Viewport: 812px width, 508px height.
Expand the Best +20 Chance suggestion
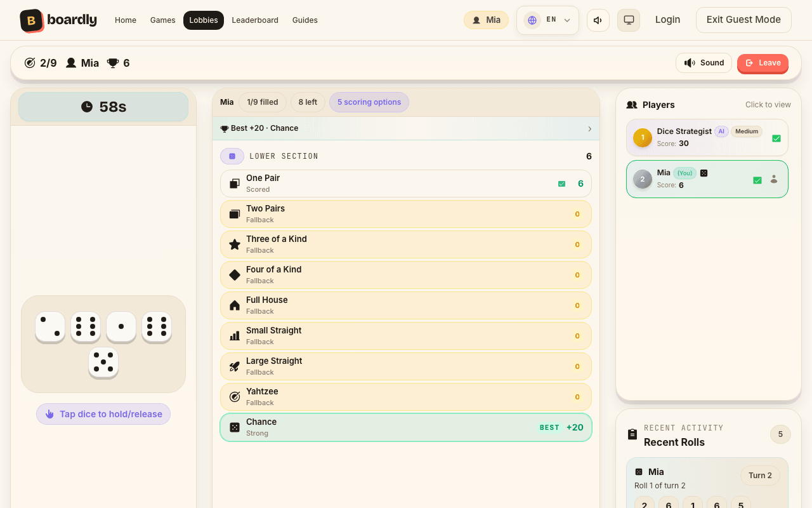click(406, 128)
